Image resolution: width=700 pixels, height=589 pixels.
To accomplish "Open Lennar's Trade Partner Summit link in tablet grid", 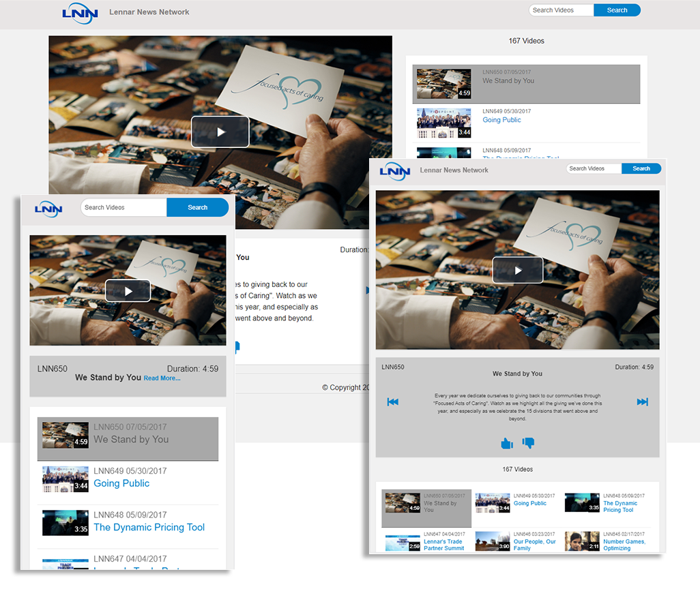I will pyautogui.click(x=443, y=545).
